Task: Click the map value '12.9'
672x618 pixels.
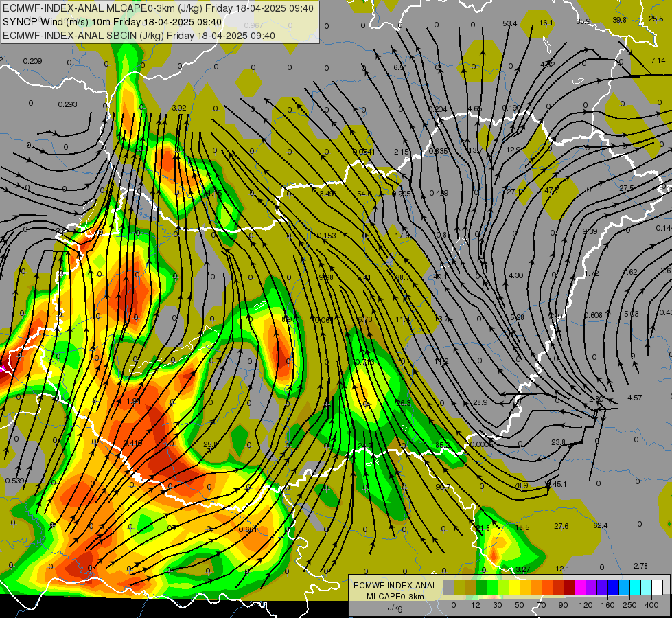Action: coord(513,150)
